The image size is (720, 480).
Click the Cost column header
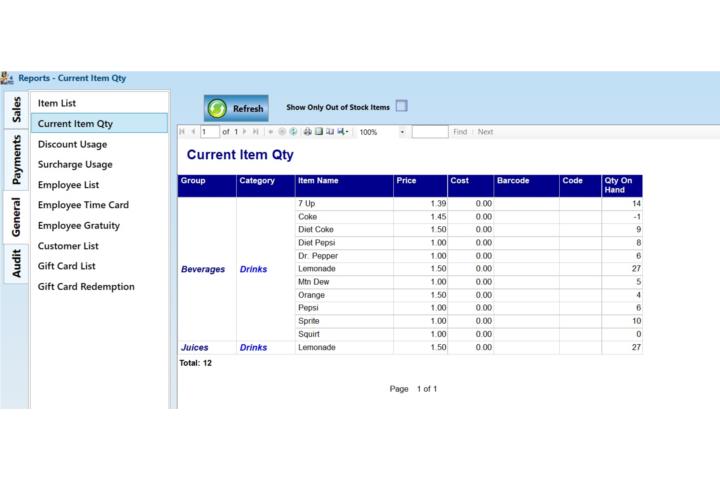471,186
